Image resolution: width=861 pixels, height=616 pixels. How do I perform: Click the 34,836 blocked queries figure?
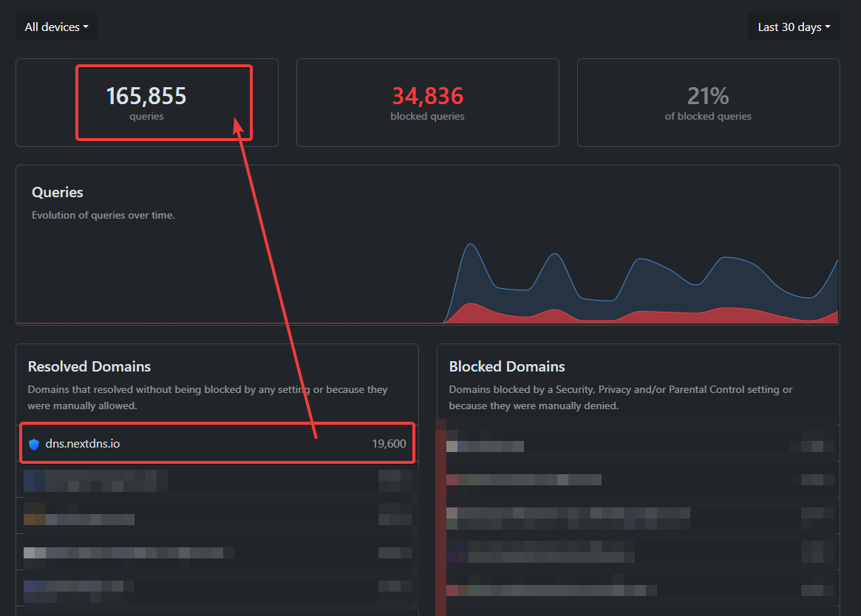point(428,96)
